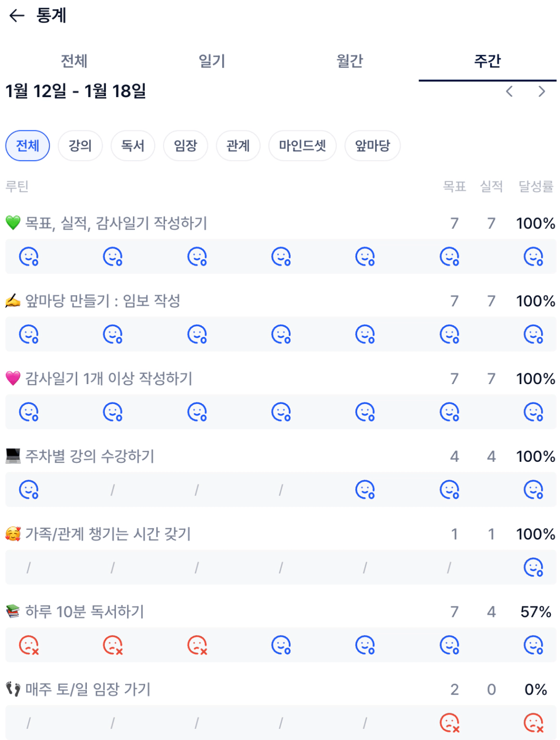Filter routines by 강의 chip
The height and width of the screenshot is (740, 560).
[x=80, y=146]
